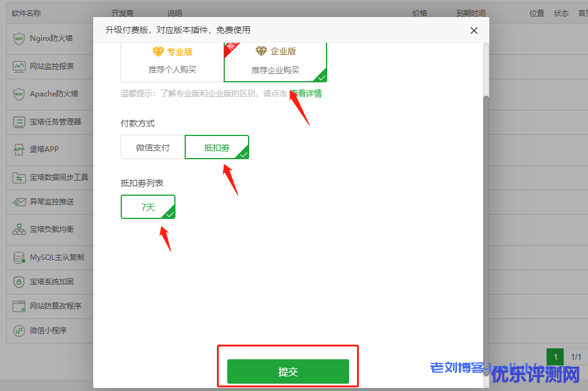This screenshot has height=391, width=588.
Task: Click the 异常监控推送 envelope icon
Action: pos(19,202)
